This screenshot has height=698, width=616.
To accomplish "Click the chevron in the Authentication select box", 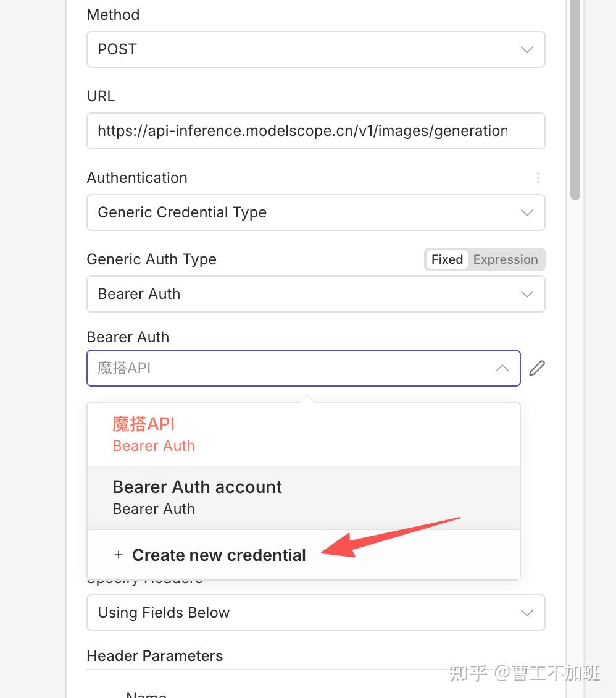I will click(527, 212).
